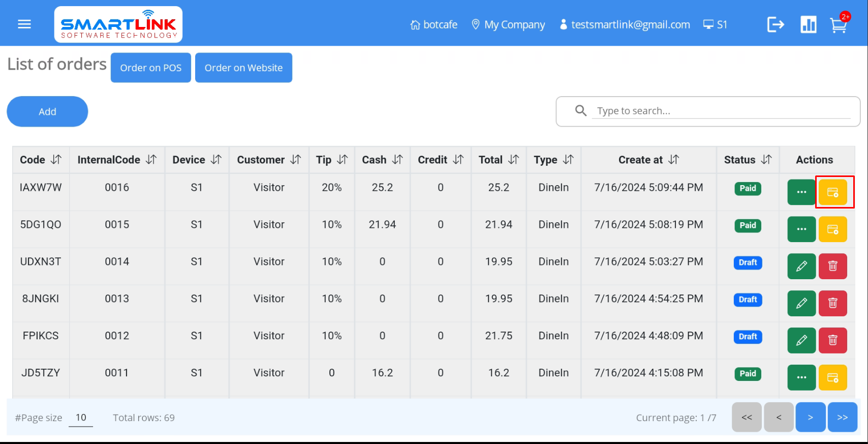The image size is (868, 444).
Task: Switch to Order on Website tab
Action: [x=243, y=68]
